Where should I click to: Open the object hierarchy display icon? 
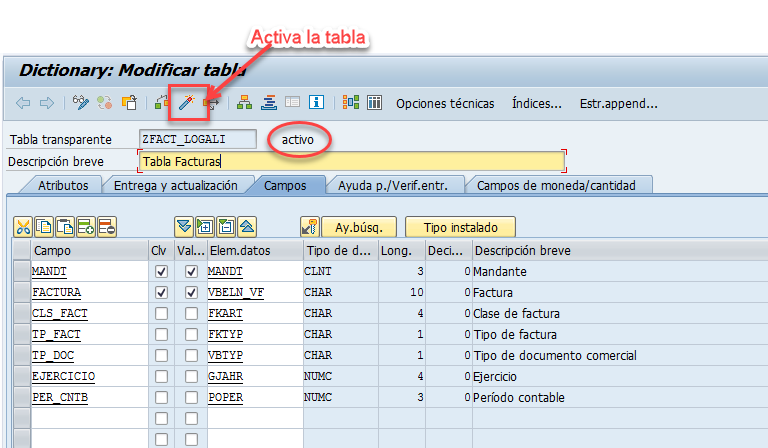[x=244, y=103]
